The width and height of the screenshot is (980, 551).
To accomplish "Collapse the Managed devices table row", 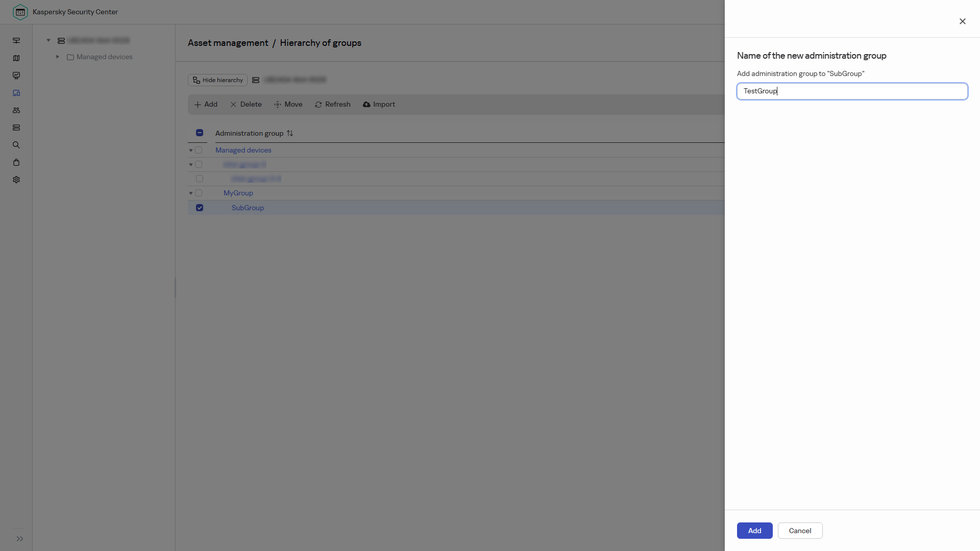I will pyautogui.click(x=191, y=151).
